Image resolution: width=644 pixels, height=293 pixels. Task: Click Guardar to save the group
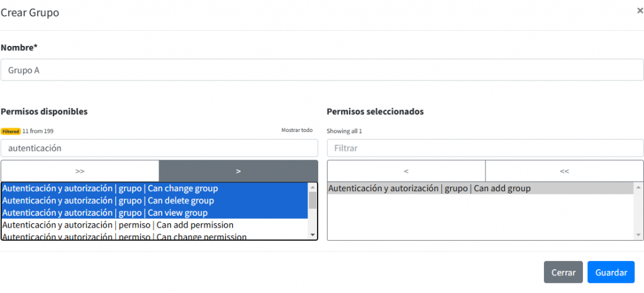[611, 272]
